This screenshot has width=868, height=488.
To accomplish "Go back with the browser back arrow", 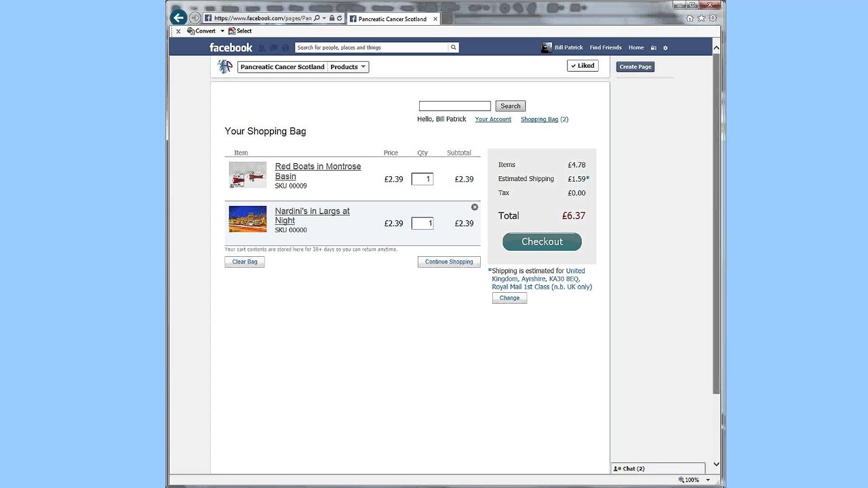I will pos(178,18).
